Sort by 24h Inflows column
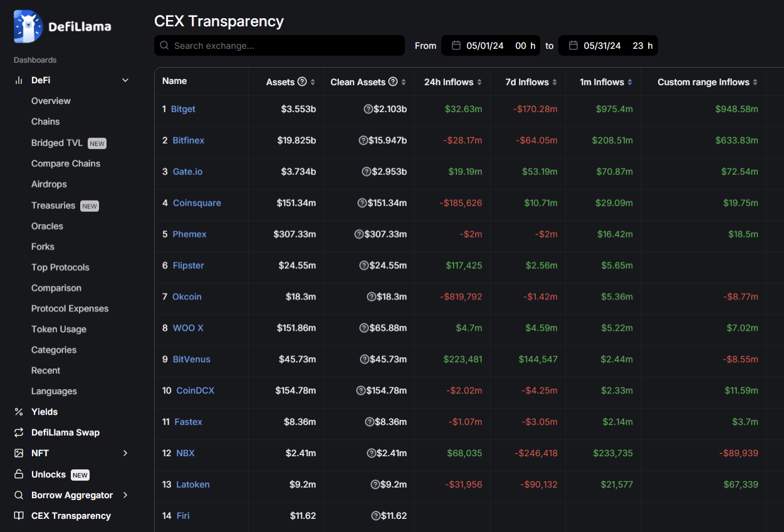 (453, 82)
